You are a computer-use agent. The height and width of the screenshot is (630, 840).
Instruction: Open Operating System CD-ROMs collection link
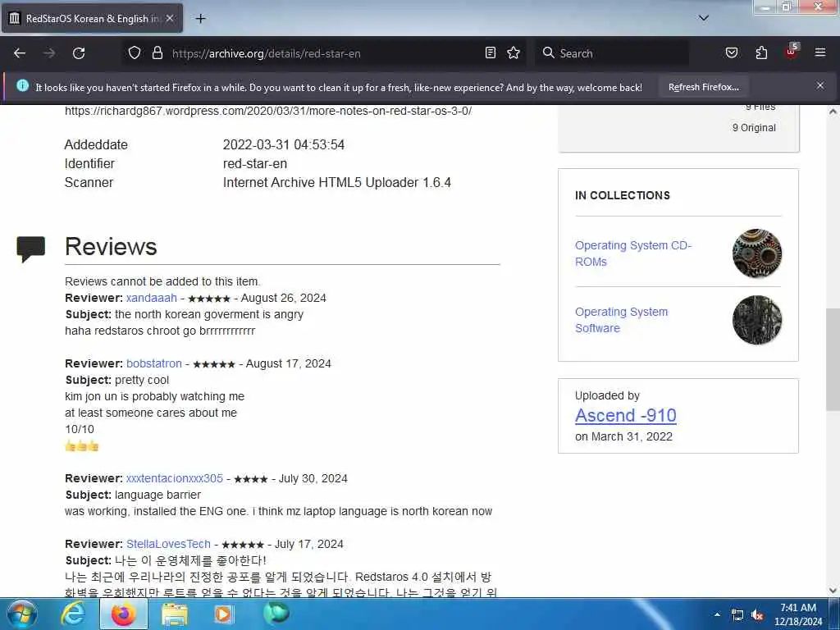click(633, 253)
